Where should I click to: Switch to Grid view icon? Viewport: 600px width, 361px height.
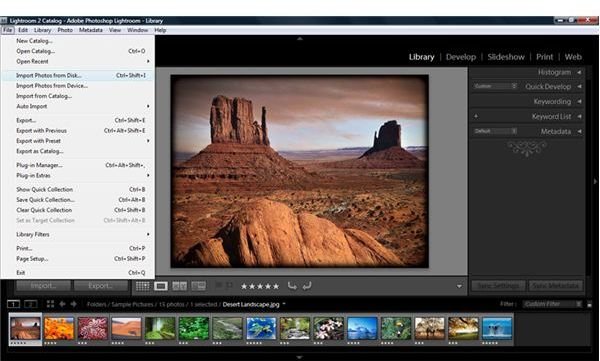pyautogui.click(x=142, y=286)
